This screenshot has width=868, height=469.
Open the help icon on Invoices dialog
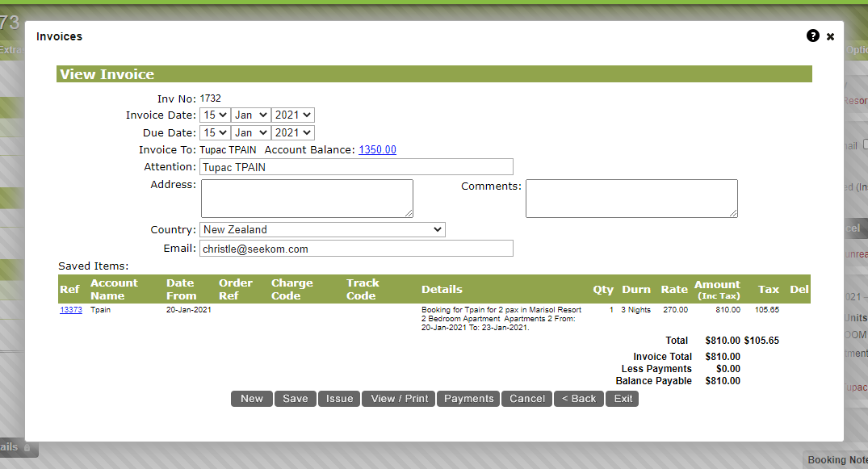(812, 36)
